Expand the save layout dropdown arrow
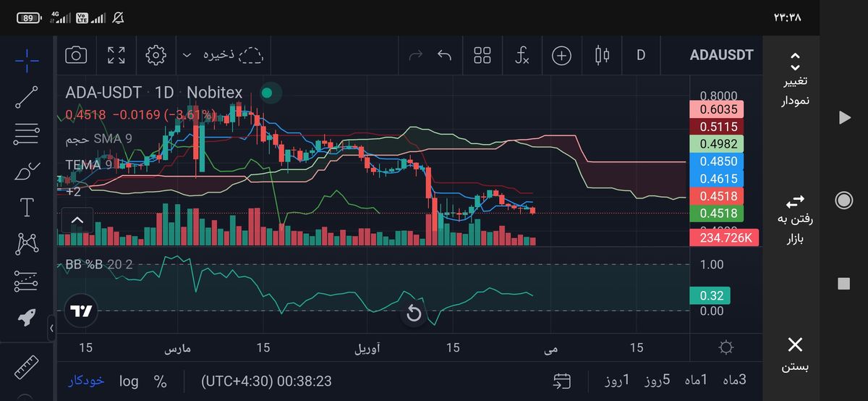Screen dimensions: 868x401 187,55
